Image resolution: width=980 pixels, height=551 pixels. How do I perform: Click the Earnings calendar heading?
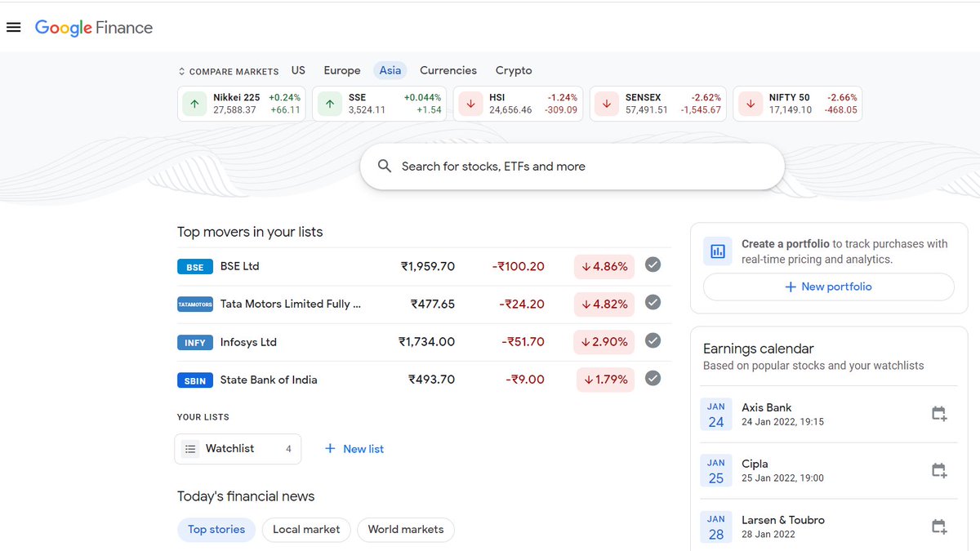pyautogui.click(x=759, y=349)
